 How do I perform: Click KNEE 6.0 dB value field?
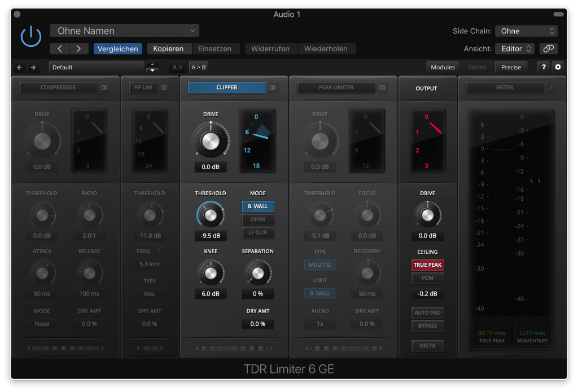211,294
